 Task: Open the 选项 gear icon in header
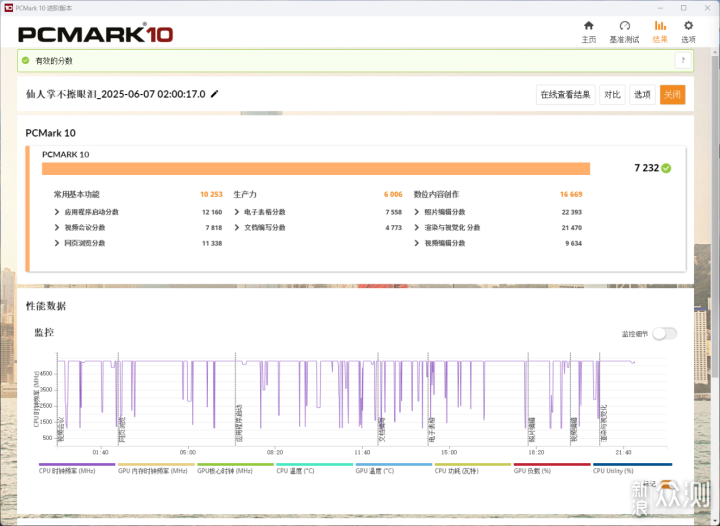[688, 26]
